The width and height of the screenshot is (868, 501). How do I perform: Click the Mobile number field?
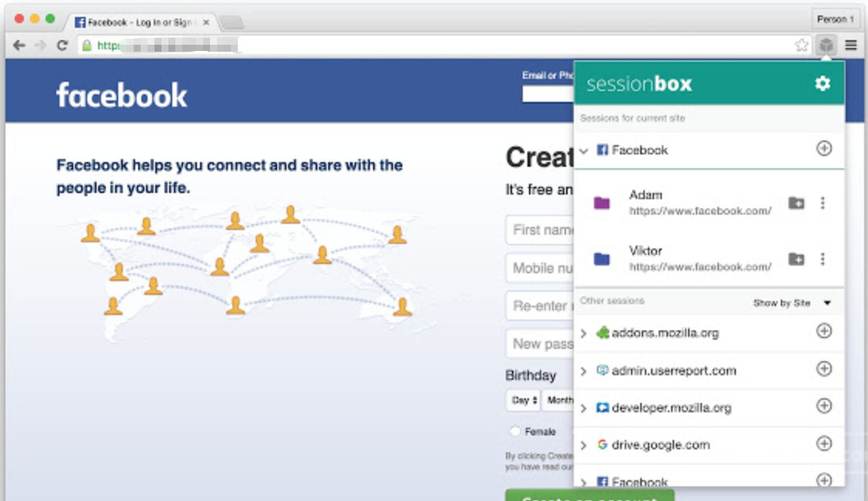(540, 268)
